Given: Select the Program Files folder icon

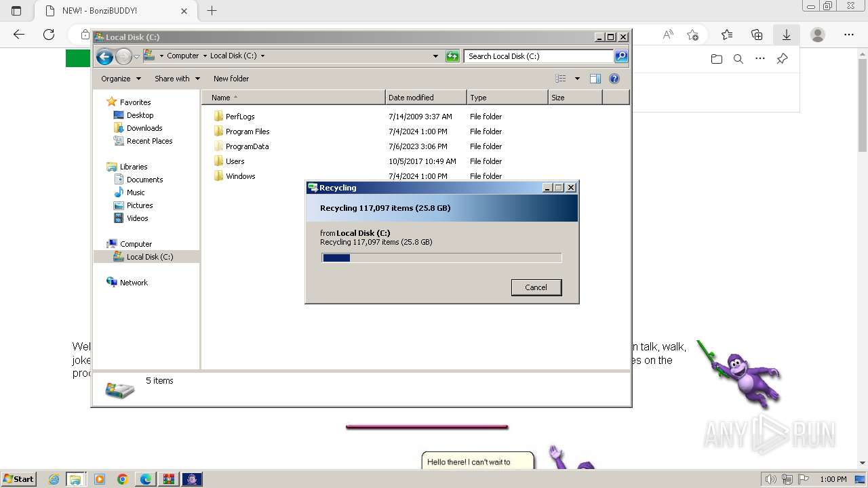Looking at the screenshot, I should (x=218, y=131).
